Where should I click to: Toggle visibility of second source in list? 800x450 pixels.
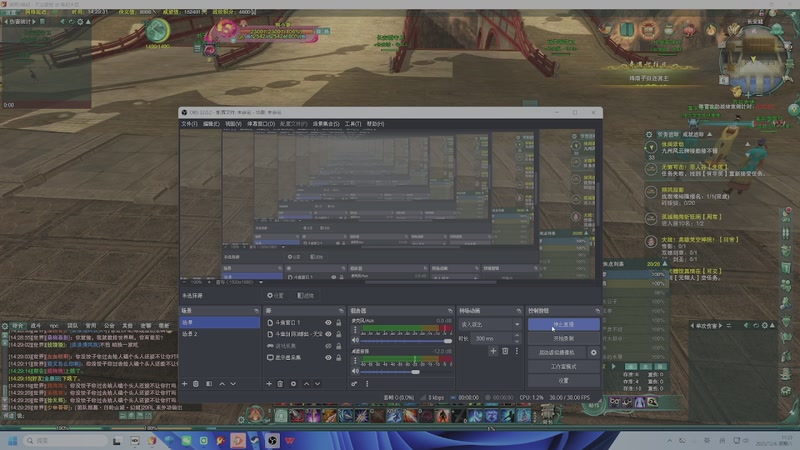tap(328, 334)
